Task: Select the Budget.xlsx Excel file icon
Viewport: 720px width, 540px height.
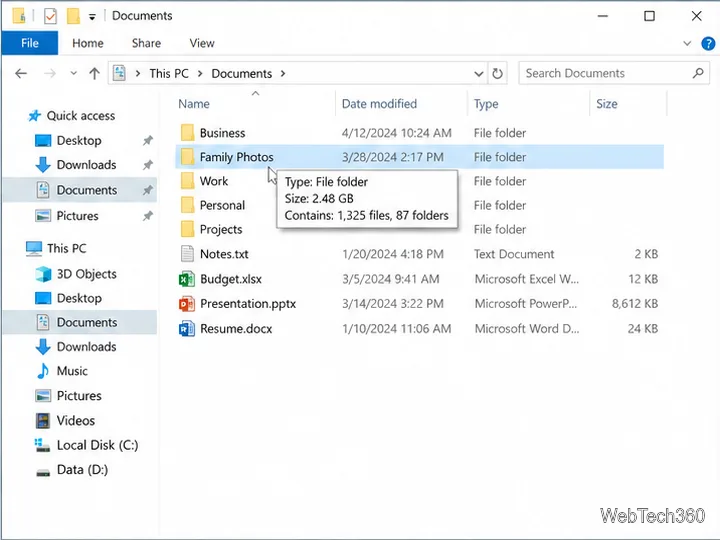Action: click(x=187, y=279)
